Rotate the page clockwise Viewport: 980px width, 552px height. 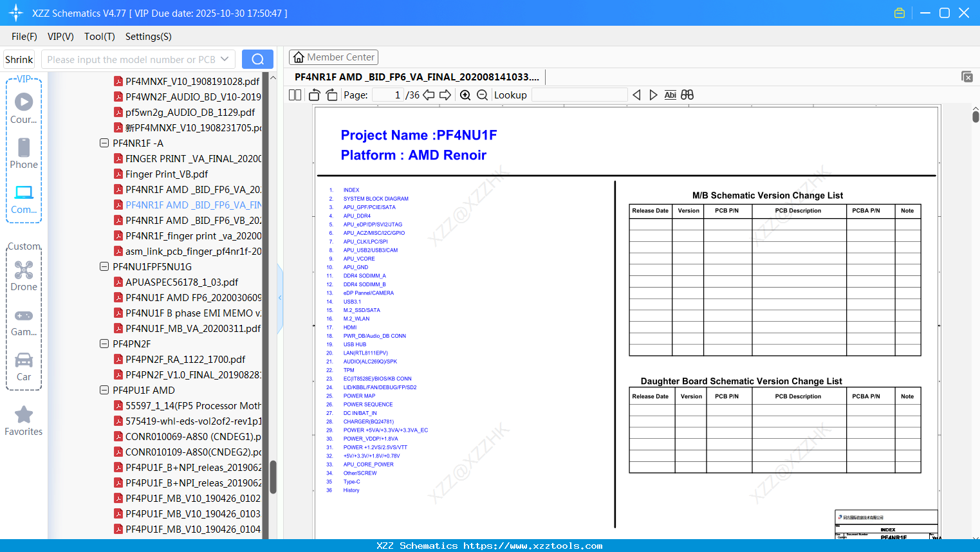331,95
